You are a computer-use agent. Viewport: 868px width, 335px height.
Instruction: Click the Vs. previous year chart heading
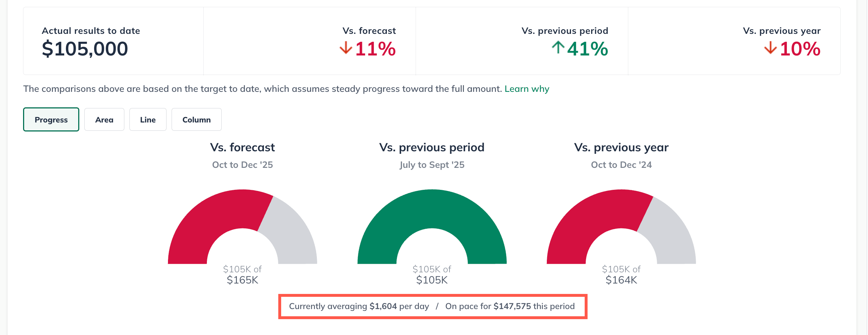tap(621, 148)
